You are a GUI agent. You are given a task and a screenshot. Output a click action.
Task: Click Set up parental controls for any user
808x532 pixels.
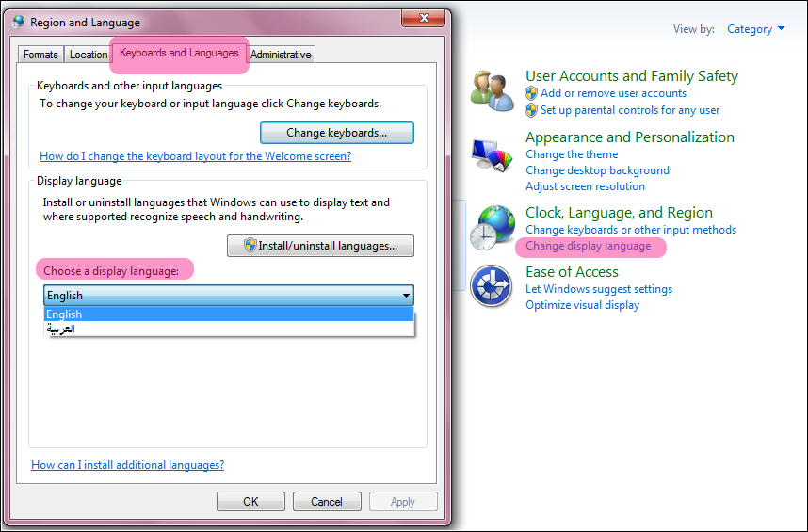point(630,110)
